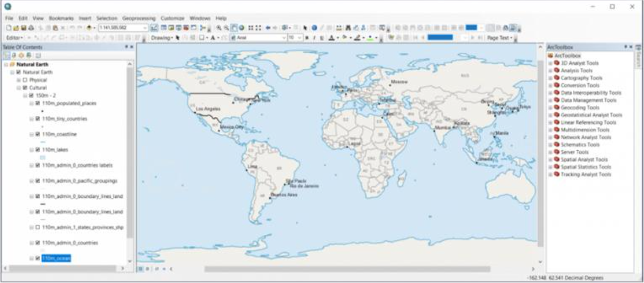
Task: Click the Full Extent globe icon
Action: click(241, 27)
